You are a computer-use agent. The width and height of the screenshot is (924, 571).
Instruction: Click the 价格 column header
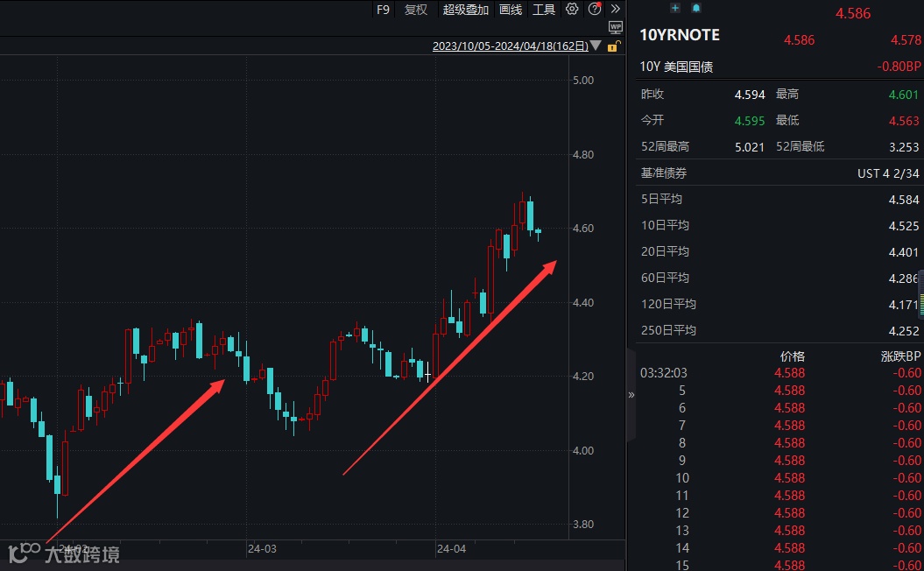pyautogui.click(x=792, y=356)
